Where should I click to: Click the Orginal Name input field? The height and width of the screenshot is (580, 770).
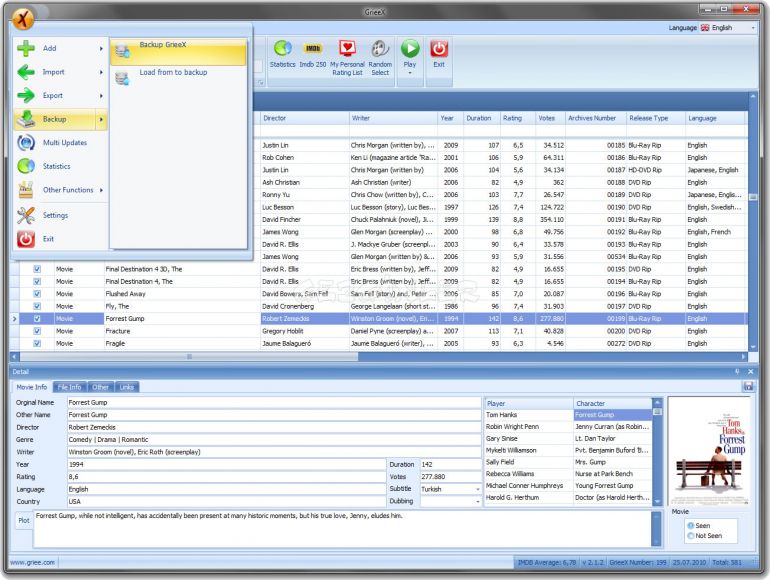[x=274, y=402]
